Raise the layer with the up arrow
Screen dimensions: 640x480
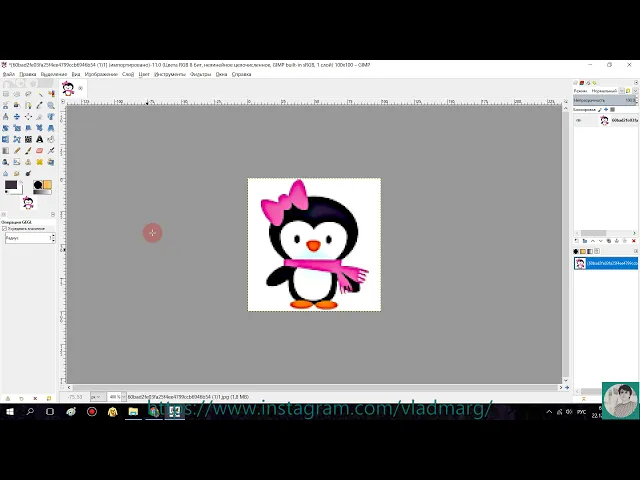(x=593, y=241)
